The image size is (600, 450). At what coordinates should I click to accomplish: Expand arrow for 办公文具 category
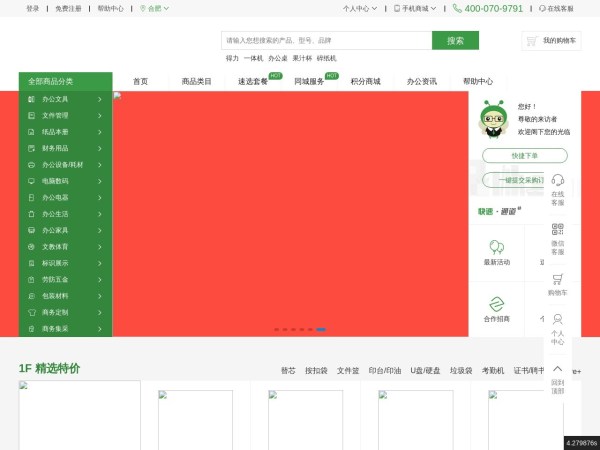pyautogui.click(x=99, y=99)
